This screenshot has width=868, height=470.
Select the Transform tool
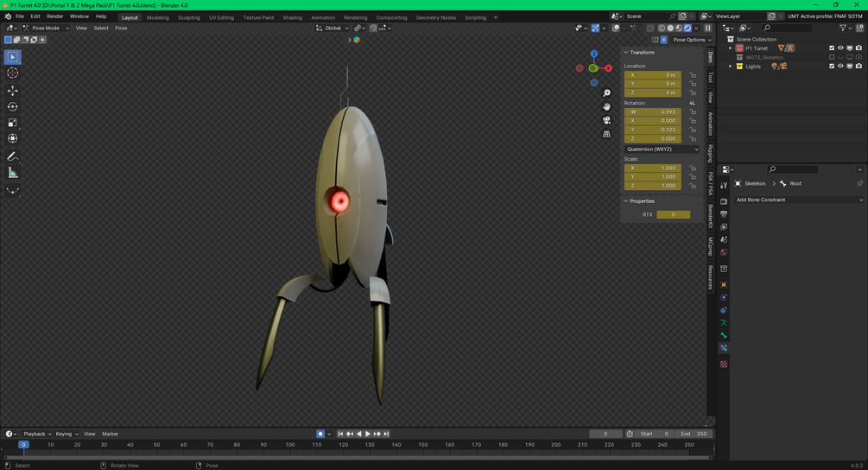pyautogui.click(x=13, y=139)
